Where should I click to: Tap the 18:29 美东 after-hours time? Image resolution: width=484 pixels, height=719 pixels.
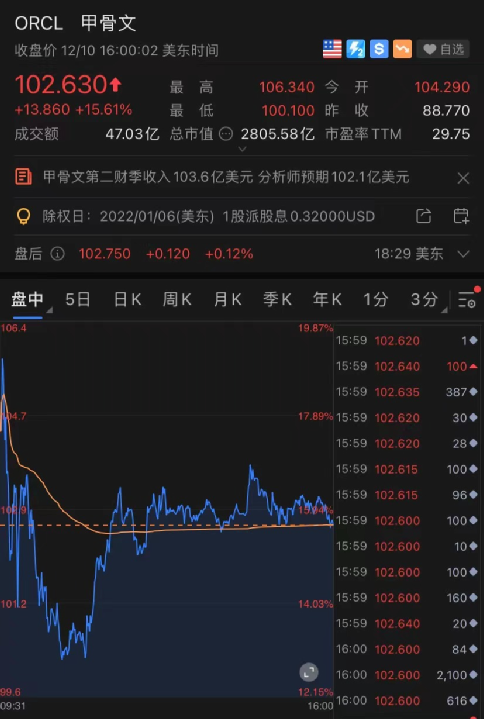[x=409, y=254]
